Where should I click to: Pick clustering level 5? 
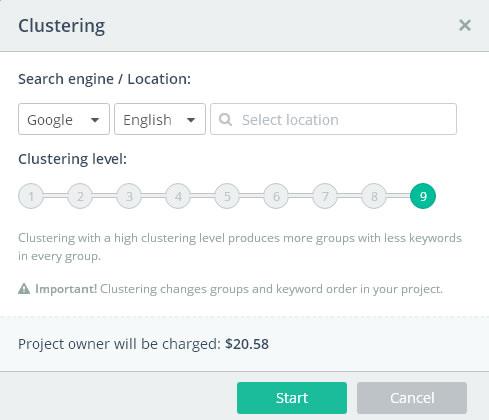point(227,196)
